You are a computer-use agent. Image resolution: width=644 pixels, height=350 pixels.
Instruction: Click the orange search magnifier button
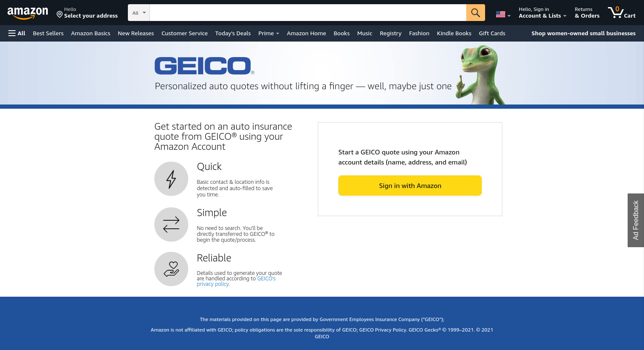(475, 13)
